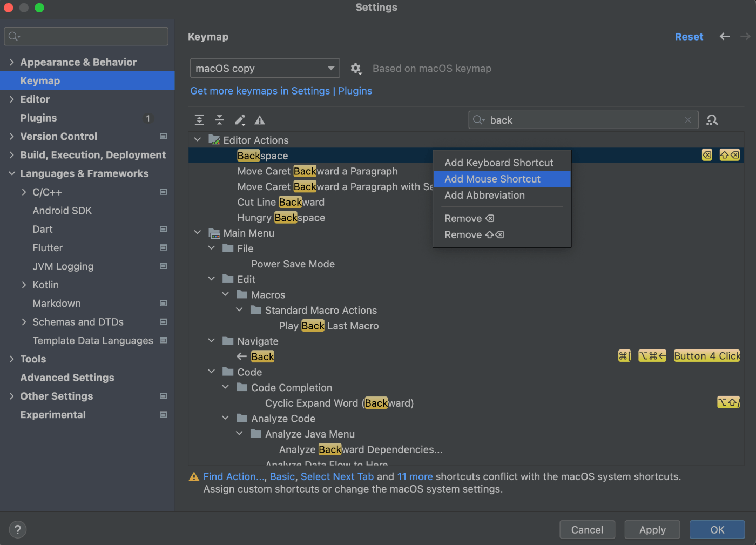Open the edit shortcut pencil icon
This screenshot has width=756, height=545.
[240, 120]
